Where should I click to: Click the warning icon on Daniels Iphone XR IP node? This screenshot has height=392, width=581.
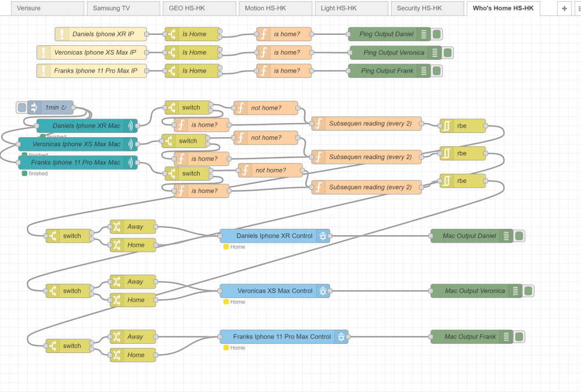coord(62,34)
